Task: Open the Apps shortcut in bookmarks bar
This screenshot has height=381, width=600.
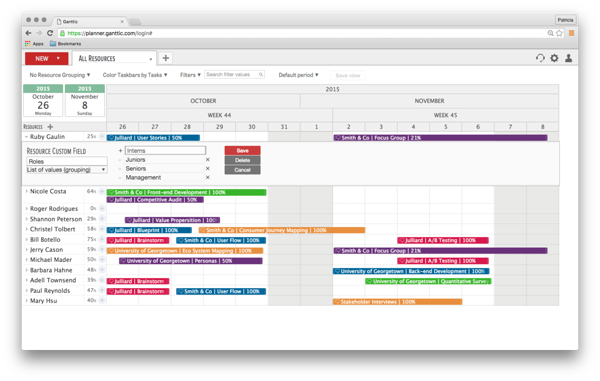Action: [34, 44]
